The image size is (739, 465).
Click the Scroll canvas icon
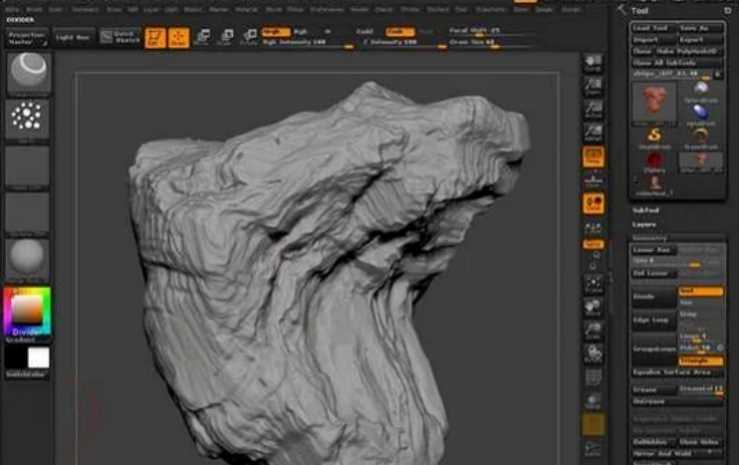593,63
